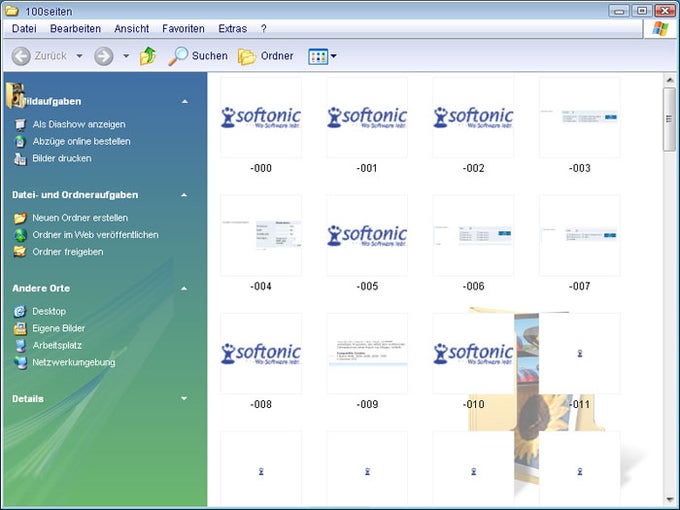This screenshot has width=680, height=510.
Task: Collapse Datei- und Ordneraufgaben section
Action: click(x=184, y=195)
